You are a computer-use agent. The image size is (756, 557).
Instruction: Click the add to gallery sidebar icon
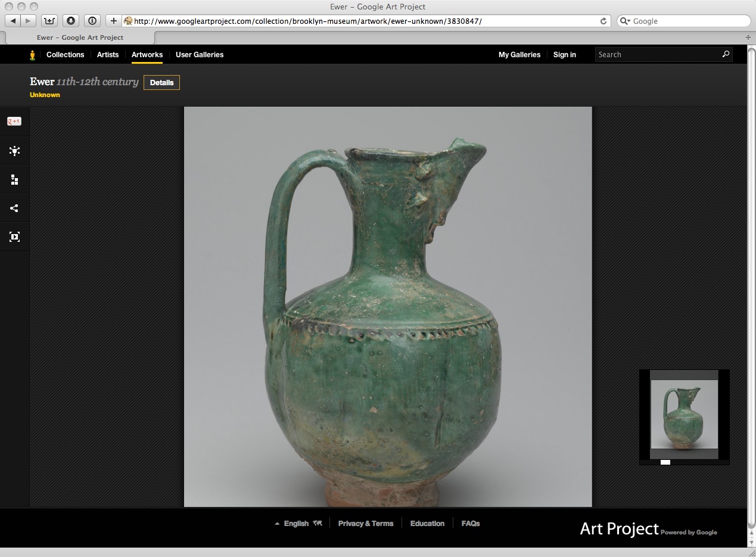(x=14, y=180)
